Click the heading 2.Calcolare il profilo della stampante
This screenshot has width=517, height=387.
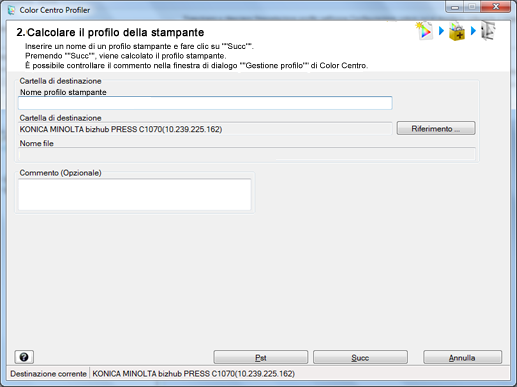[x=110, y=32]
